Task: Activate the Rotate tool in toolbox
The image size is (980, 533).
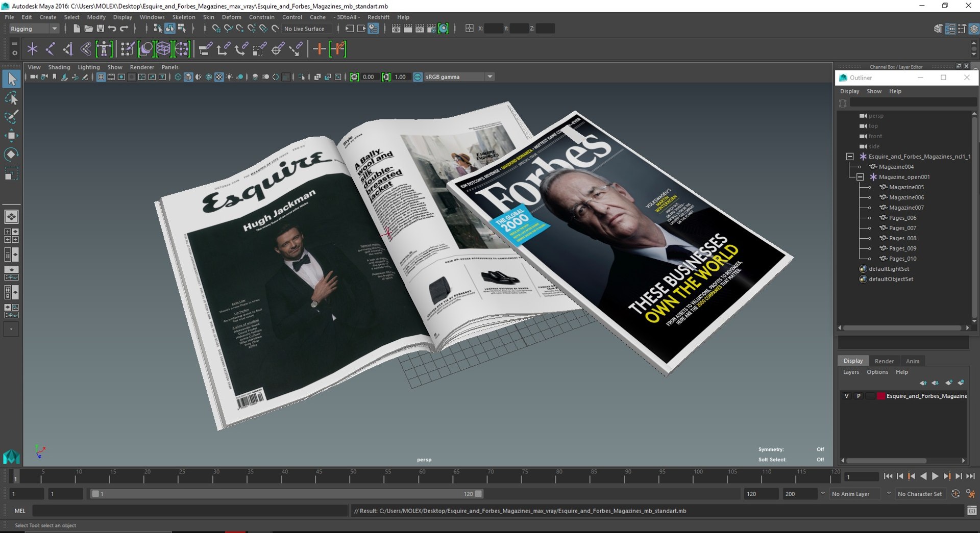Action: [x=11, y=154]
